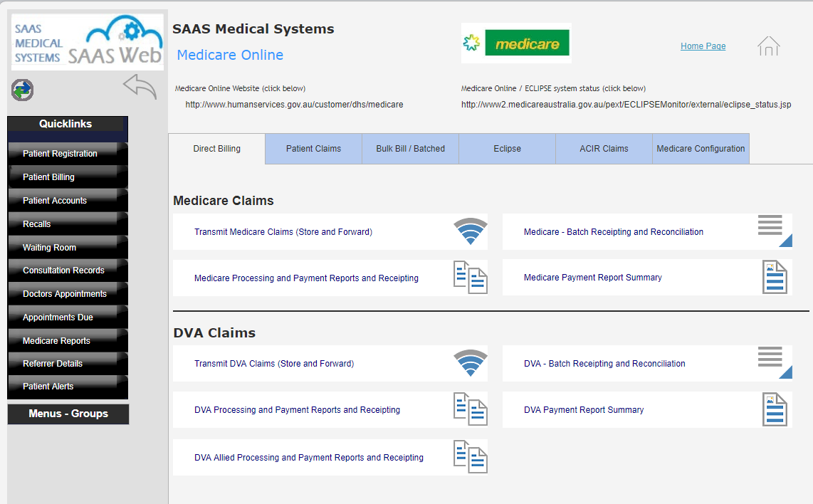Click the Quicklinks panel header
The height and width of the screenshot is (504, 813).
coord(65,124)
